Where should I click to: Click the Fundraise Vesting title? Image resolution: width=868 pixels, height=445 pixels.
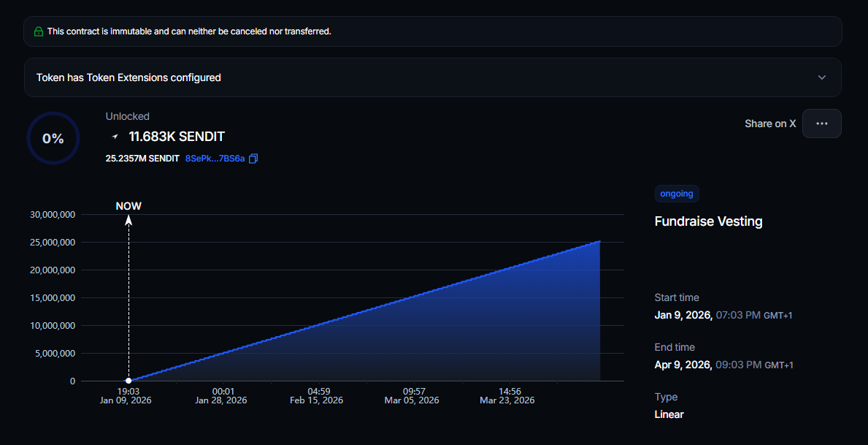pyautogui.click(x=709, y=221)
